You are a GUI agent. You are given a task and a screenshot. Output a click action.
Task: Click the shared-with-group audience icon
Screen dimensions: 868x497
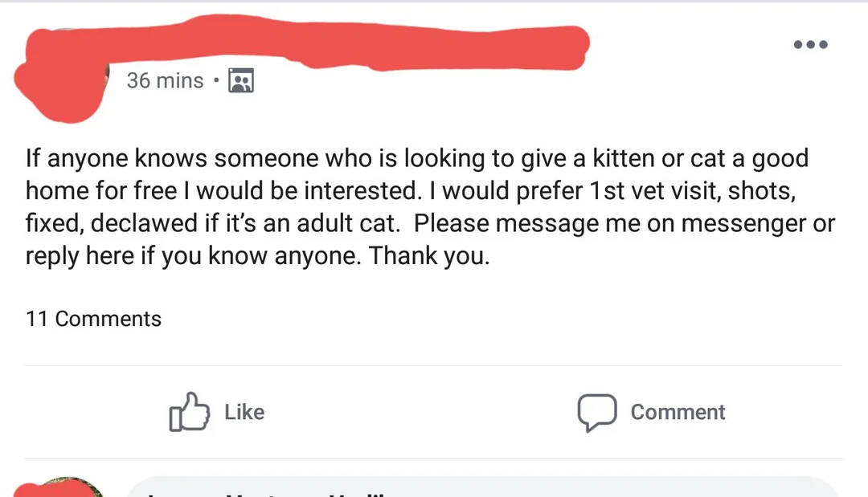pos(239,80)
